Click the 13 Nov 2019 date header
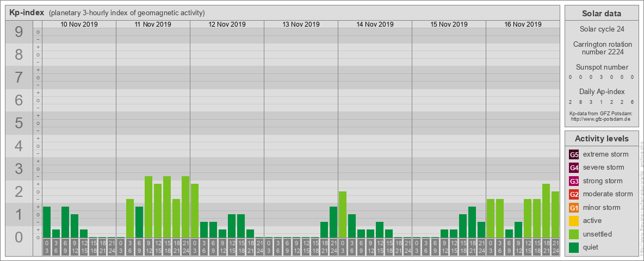644x261 pixels. pyautogui.click(x=301, y=24)
